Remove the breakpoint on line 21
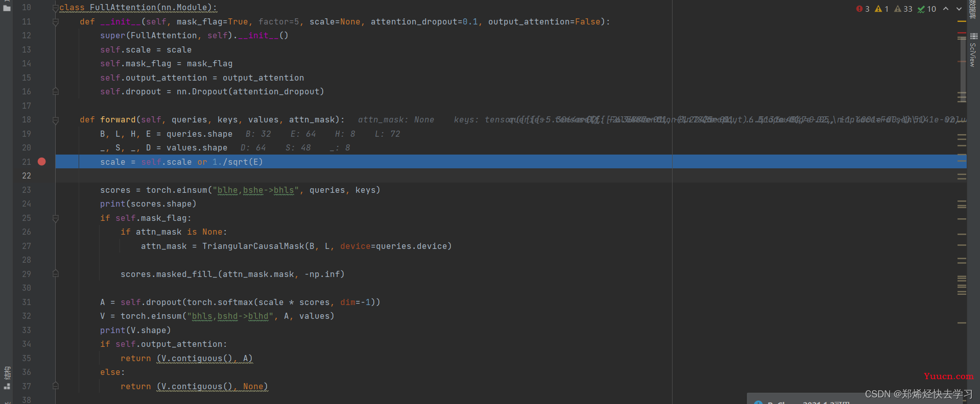Image resolution: width=980 pixels, height=404 pixels. coord(42,162)
